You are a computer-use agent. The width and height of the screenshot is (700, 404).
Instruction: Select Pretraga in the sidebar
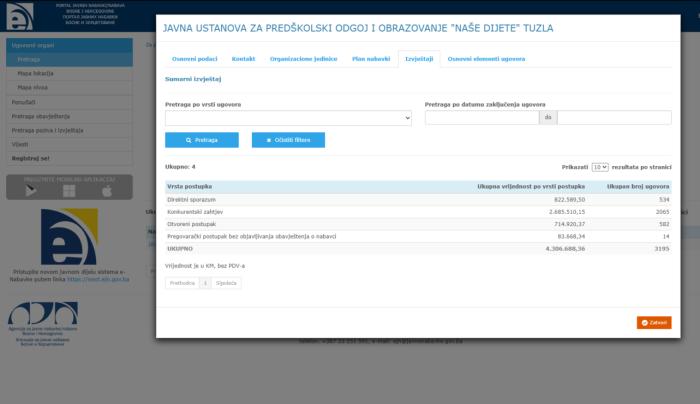pos(69,59)
